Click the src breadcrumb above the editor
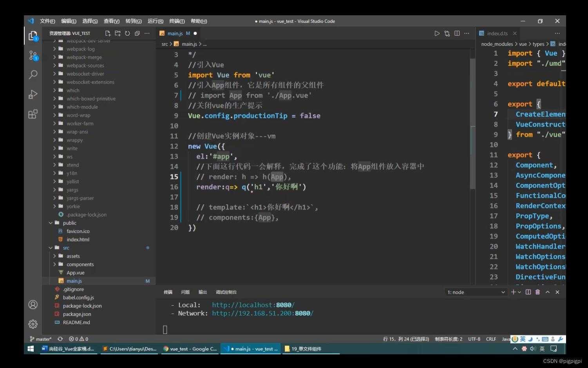 click(165, 44)
